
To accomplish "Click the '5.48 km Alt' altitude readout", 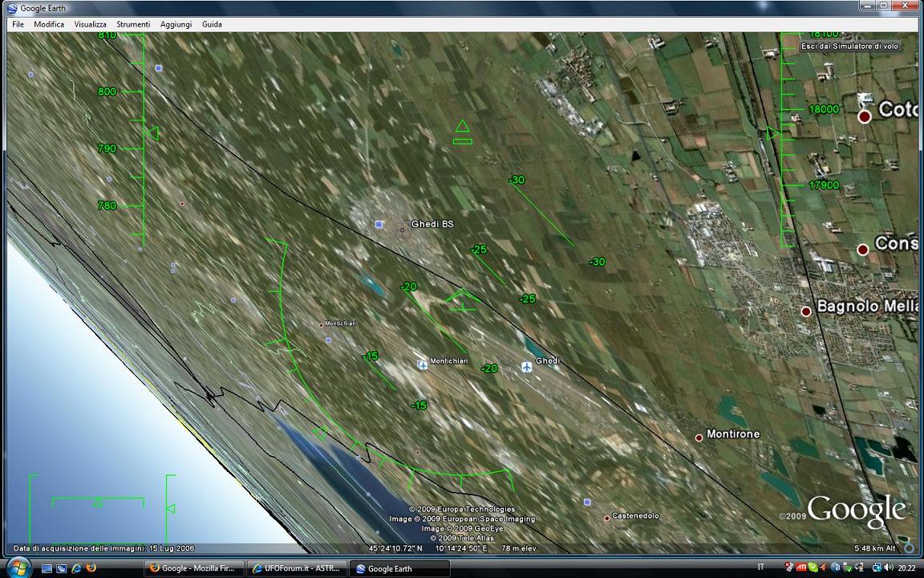I will coord(875,548).
